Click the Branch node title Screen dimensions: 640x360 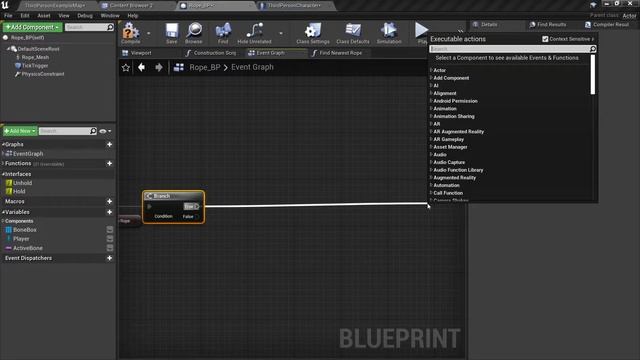pyautogui.click(x=162, y=196)
